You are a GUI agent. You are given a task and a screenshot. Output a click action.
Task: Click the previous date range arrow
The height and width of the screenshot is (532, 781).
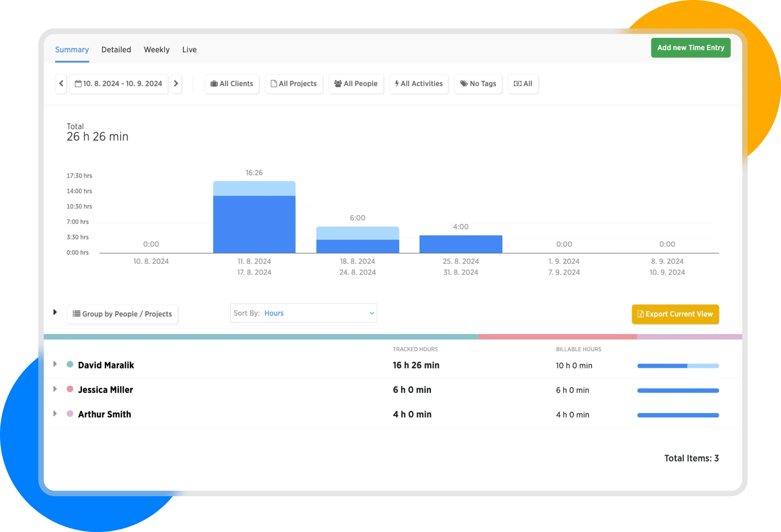pyautogui.click(x=61, y=84)
